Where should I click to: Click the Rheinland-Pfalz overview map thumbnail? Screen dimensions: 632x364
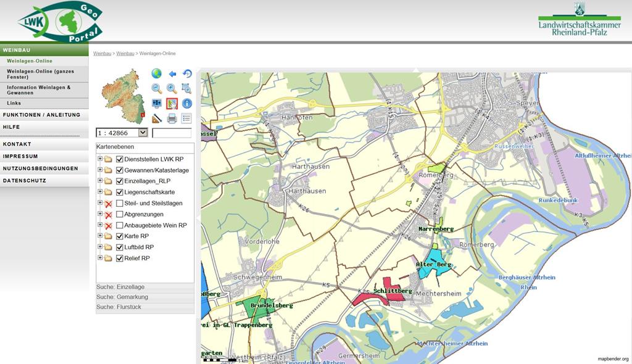point(123,97)
